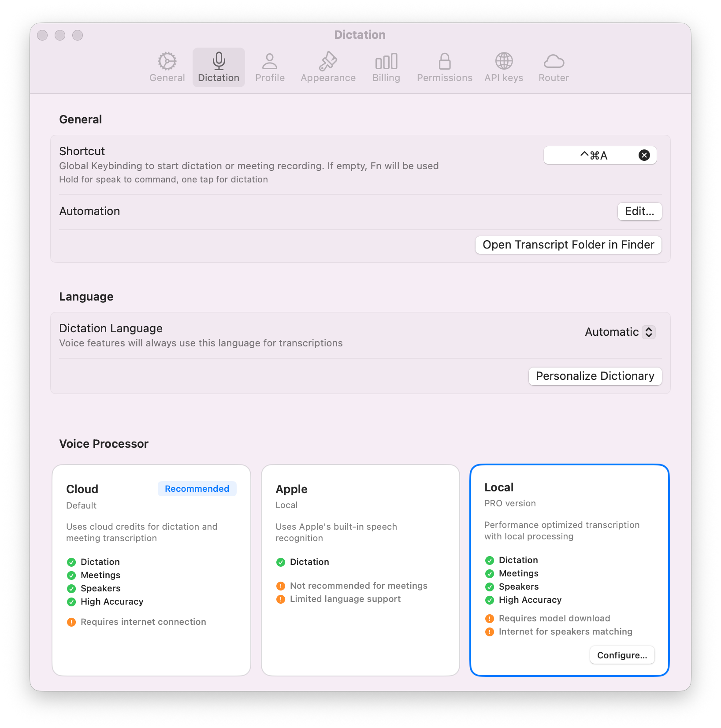The width and height of the screenshot is (721, 728).
Task: Click Local card Speakers checkmark icon
Action: coord(490,587)
